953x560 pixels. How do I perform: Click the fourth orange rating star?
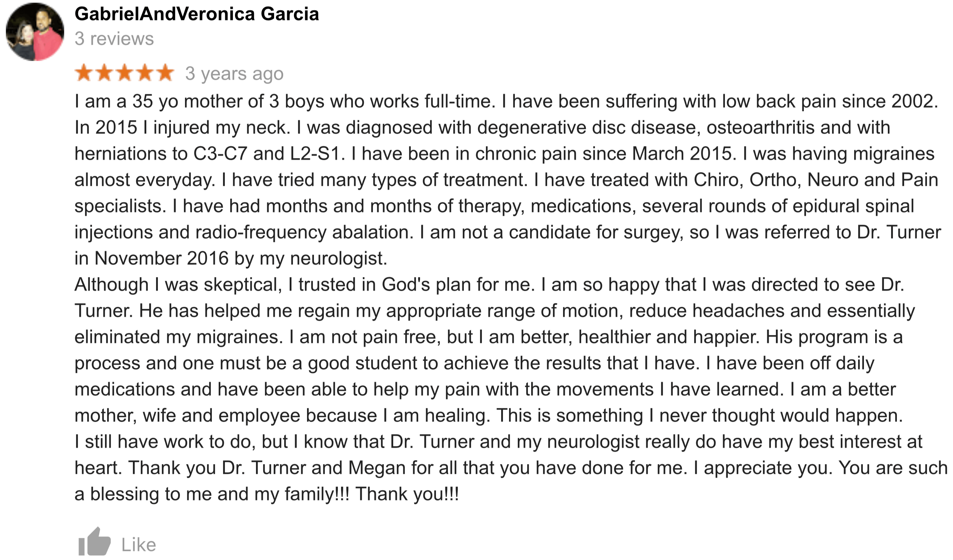coord(145,73)
